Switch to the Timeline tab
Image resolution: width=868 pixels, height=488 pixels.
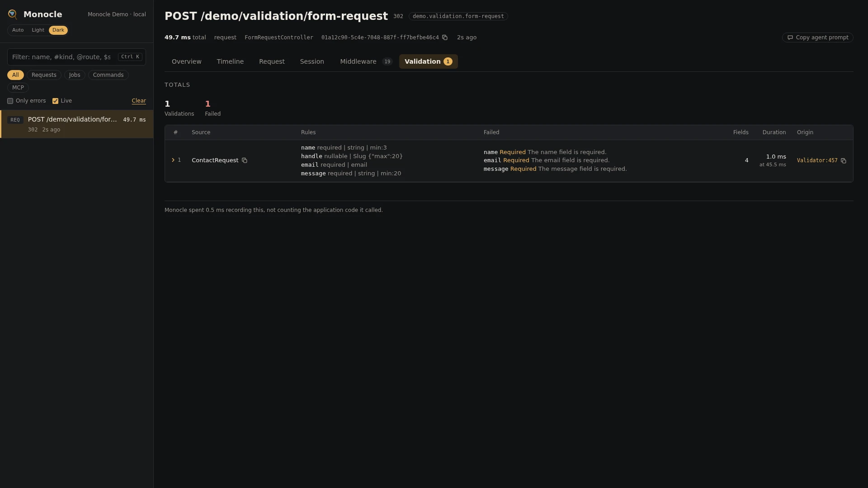pyautogui.click(x=230, y=61)
